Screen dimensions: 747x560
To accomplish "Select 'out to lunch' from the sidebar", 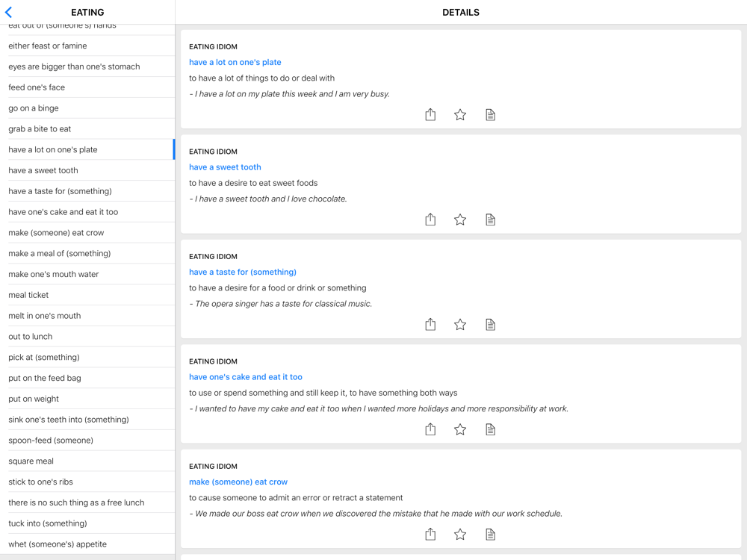I will pos(31,336).
